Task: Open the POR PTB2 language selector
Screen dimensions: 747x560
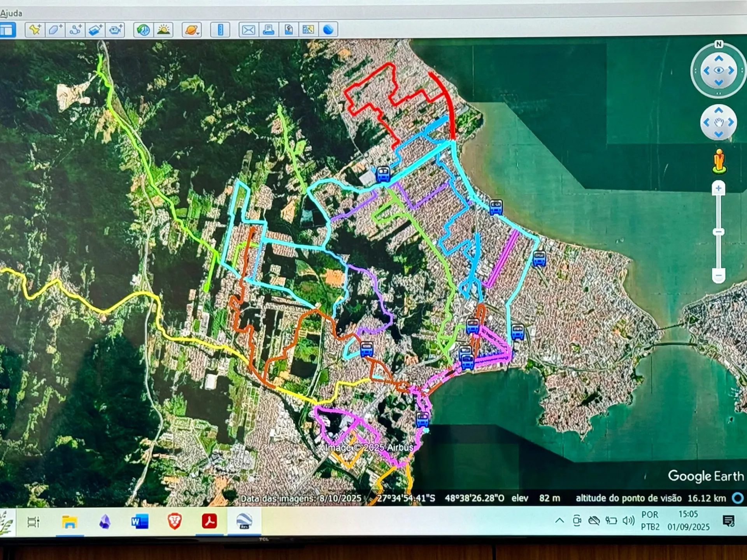Action: click(x=650, y=520)
